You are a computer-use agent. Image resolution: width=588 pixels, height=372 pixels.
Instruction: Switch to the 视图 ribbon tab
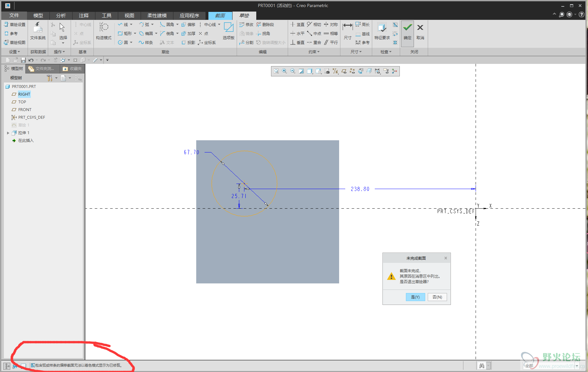pyautogui.click(x=129, y=15)
